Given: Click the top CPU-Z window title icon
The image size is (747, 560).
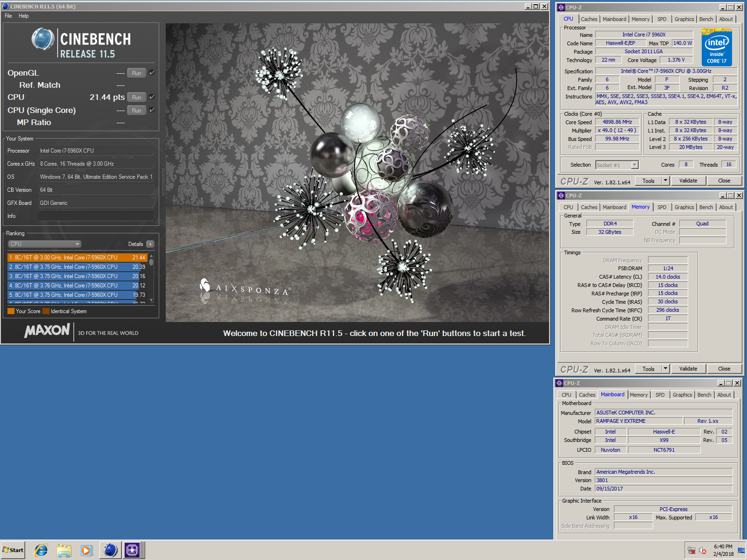Looking at the screenshot, I should 561,7.
